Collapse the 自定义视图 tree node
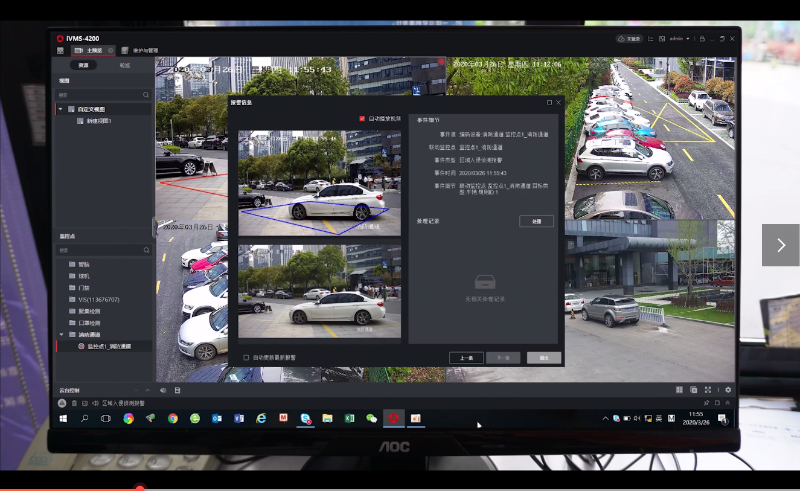 (60, 109)
